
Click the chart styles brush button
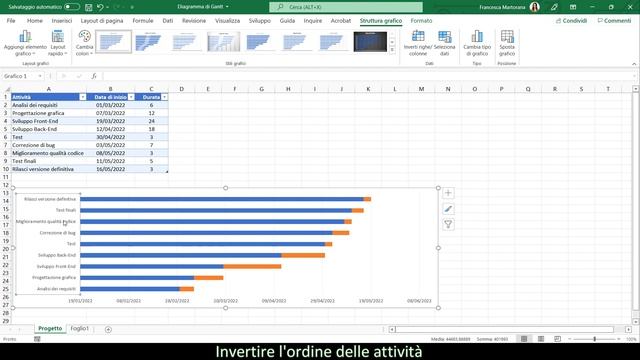click(448, 209)
